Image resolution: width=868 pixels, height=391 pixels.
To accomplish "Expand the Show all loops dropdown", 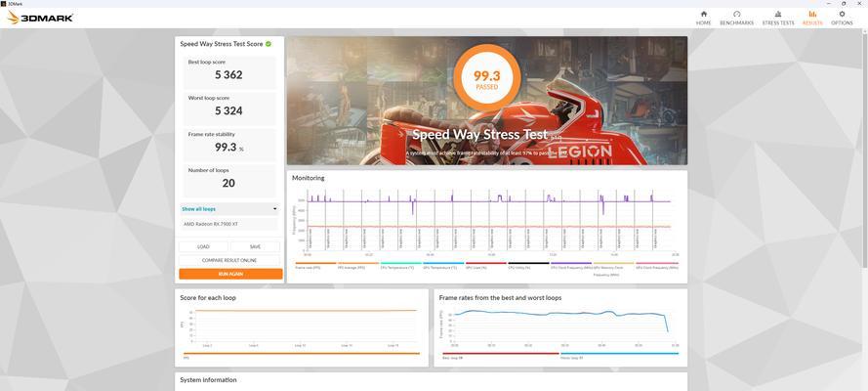I will point(229,209).
